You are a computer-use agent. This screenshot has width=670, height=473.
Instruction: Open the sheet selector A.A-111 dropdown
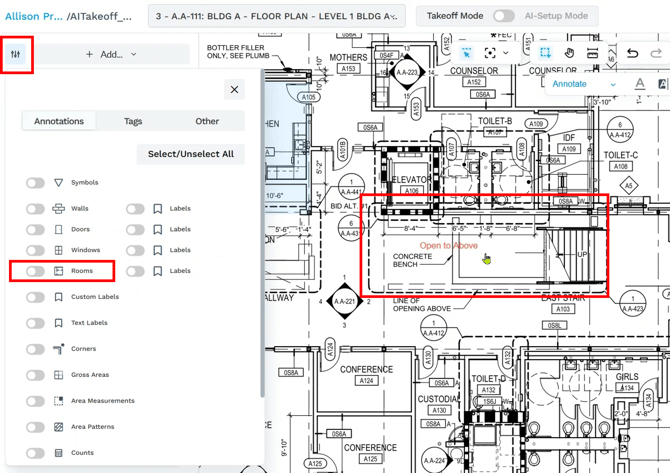[x=277, y=16]
